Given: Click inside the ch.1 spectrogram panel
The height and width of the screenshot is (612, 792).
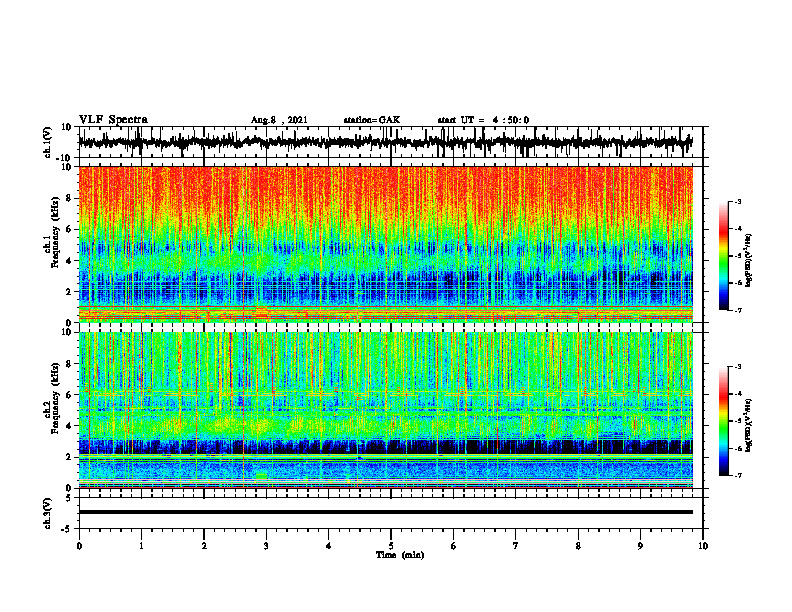Looking at the screenshot, I should pyautogui.click(x=385, y=244).
